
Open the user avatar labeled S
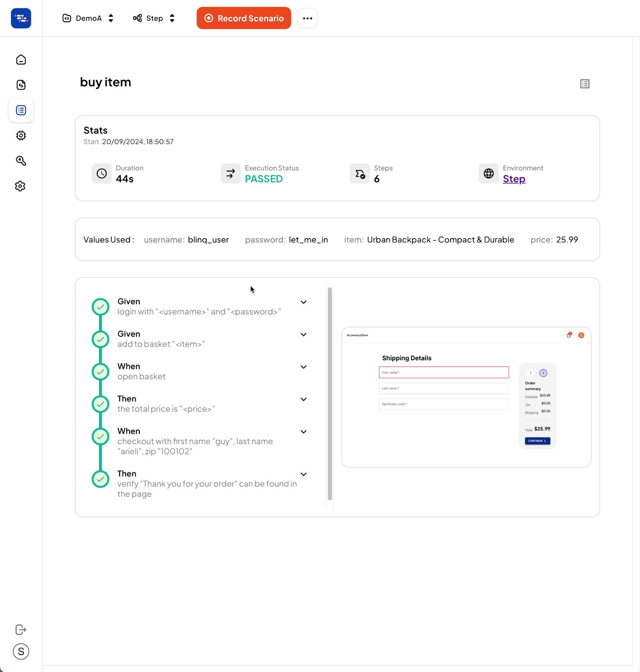21,651
